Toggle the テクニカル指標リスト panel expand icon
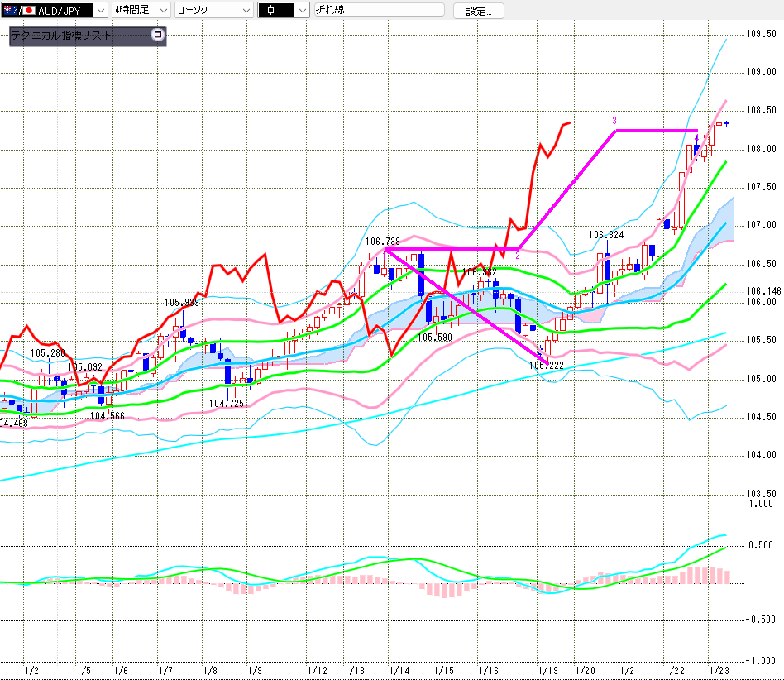This screenshot has width=784, height=680. [x=158, y=36]
